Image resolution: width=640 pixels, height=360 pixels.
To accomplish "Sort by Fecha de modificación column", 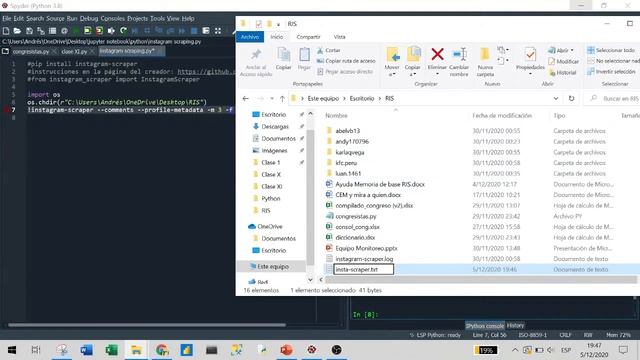I will (502, 116).
